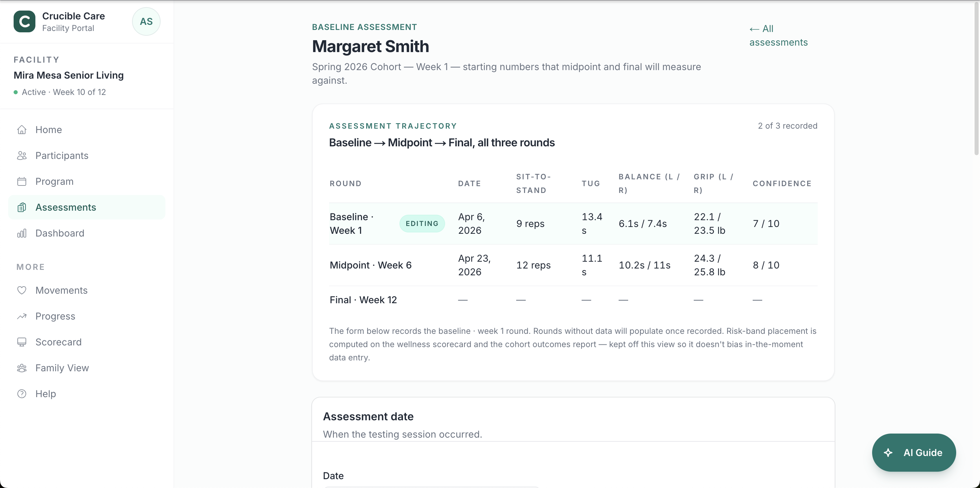
Task: Open Scorecard in sidebar
Action: [87, 342]
